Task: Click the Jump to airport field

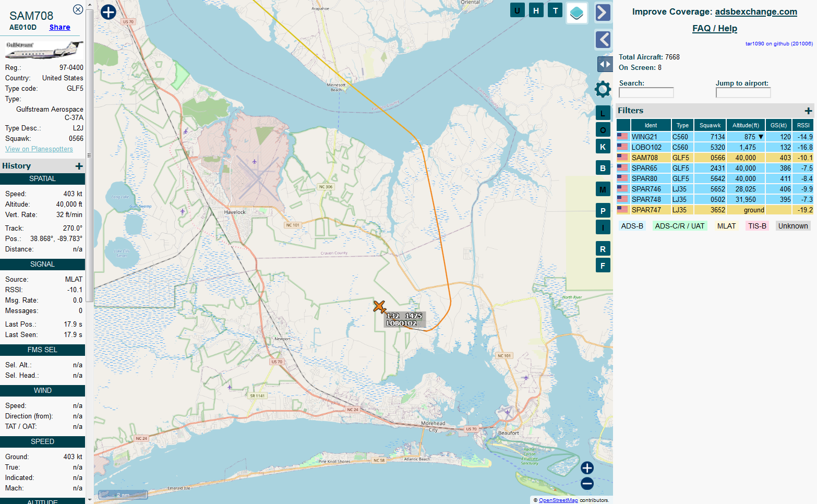Action: coord(743,92)
